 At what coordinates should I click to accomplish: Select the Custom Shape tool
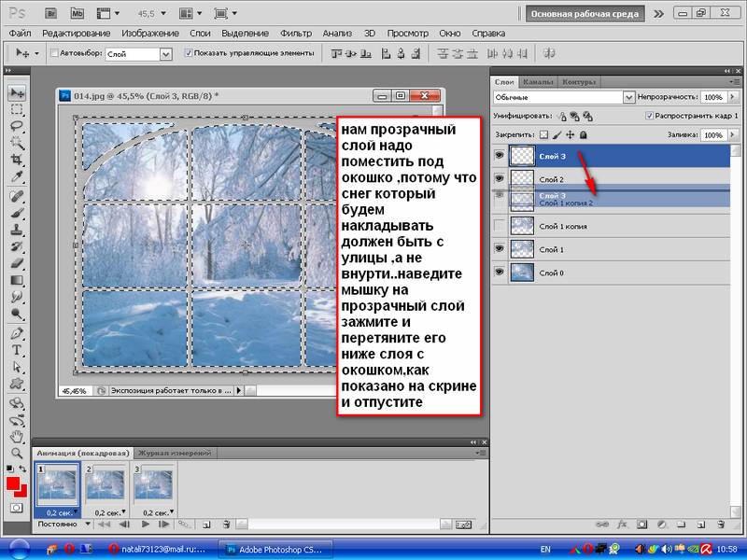(x=17, y=384)
